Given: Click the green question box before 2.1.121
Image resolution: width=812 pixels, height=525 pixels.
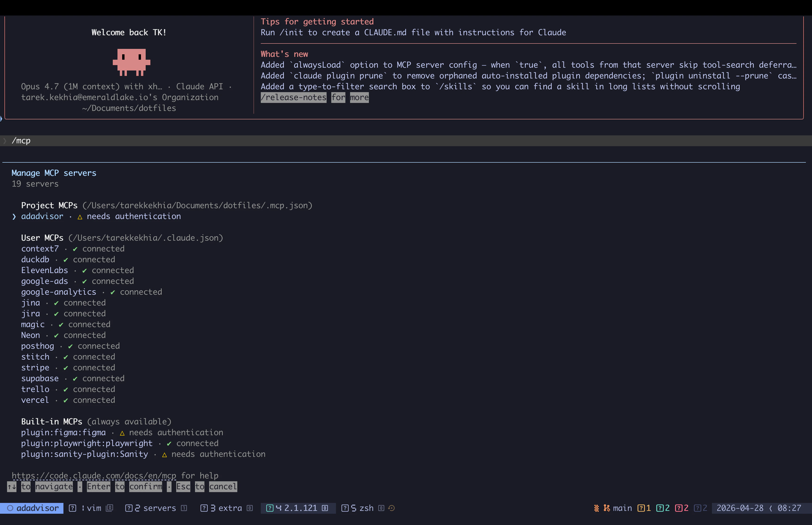Looking at the screenshot, I should tap(269, 508).
